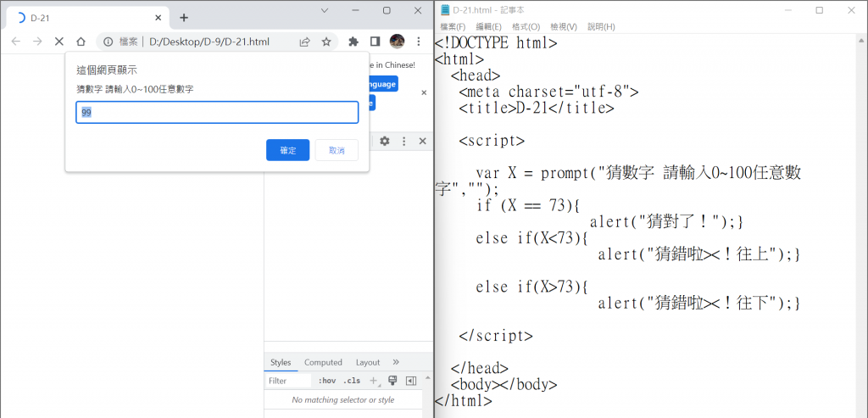The image size is (868, 418).
Task: Bookmark the page with the star icon
Action: [326, 42]
